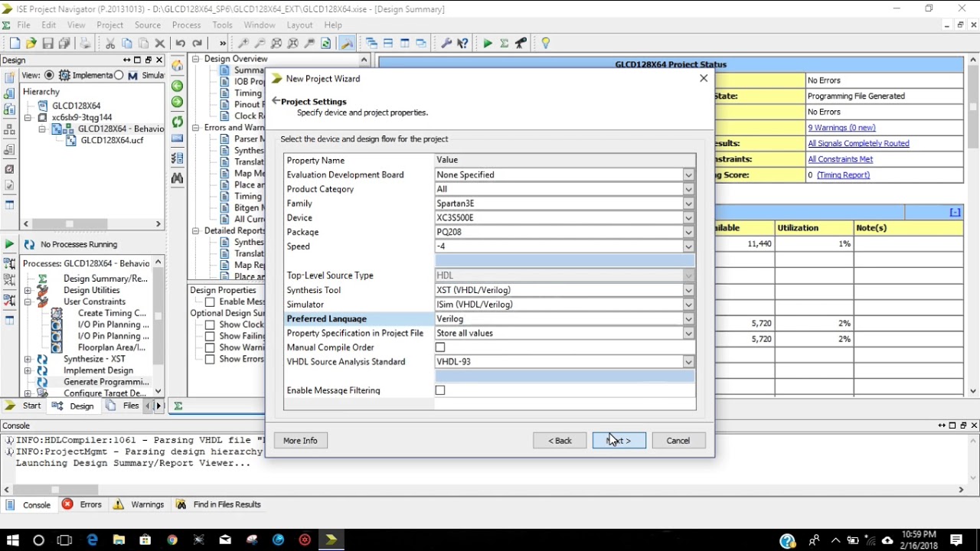Switch to the Warnings tab
Image resolution: width=980 pixels, height=551 pixels.
point(139,505)
